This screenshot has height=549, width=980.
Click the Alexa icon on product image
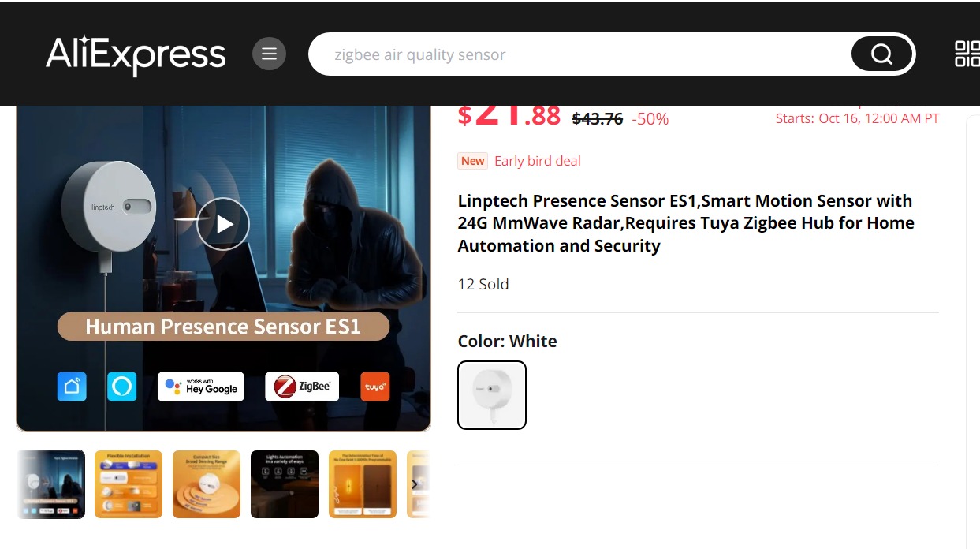click(122, 387)
